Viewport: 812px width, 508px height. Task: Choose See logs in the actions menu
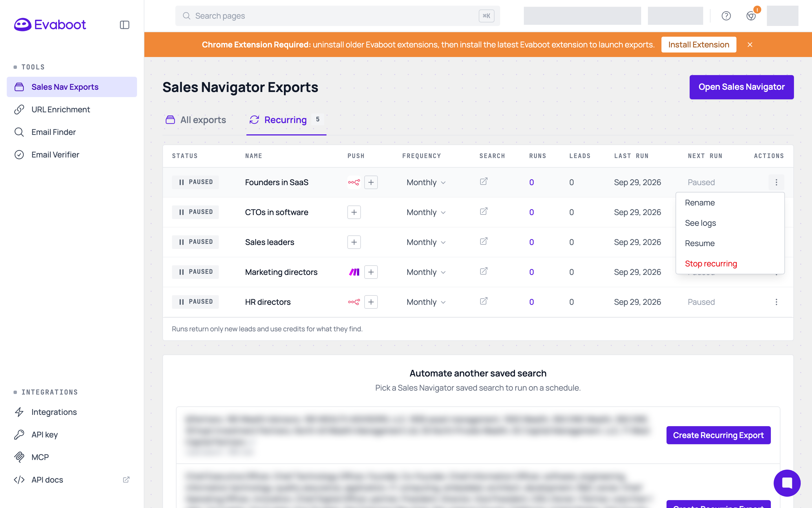(730, 223)
